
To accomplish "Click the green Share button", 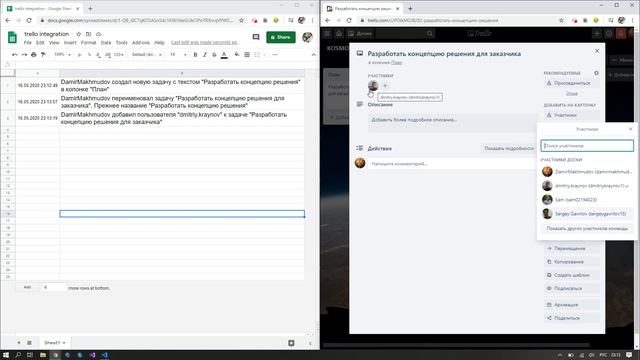I will tap(281, 37).
